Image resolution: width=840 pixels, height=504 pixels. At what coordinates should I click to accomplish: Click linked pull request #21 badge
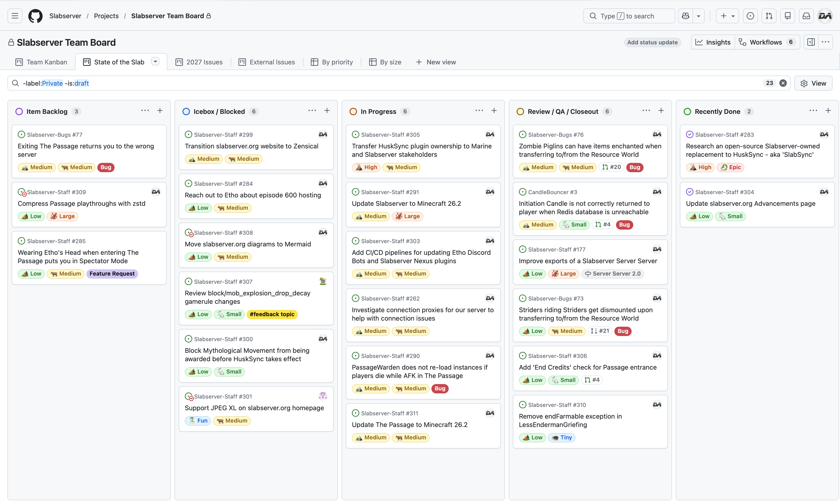click(x=600, y=331)
